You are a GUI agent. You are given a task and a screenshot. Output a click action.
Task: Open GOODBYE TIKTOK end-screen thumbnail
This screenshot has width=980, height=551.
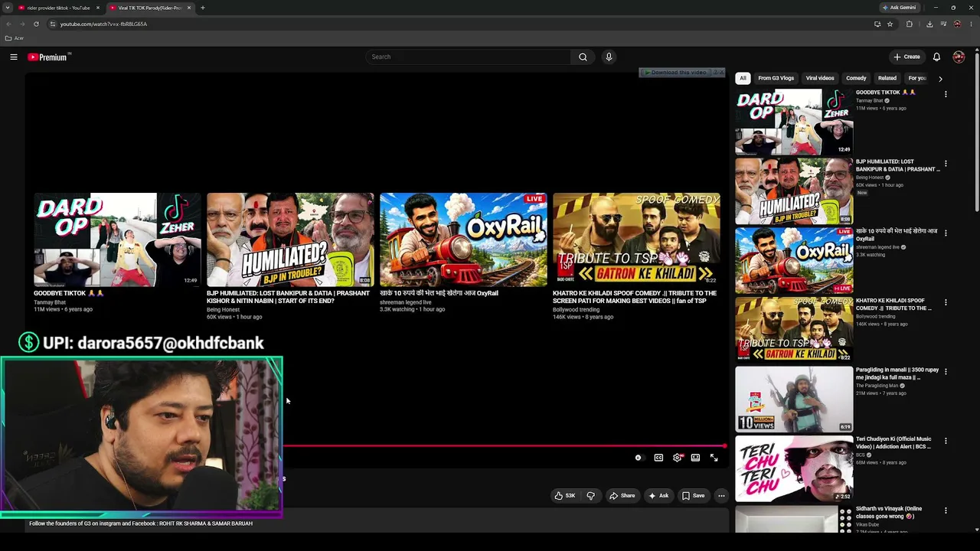coord(117,240)
